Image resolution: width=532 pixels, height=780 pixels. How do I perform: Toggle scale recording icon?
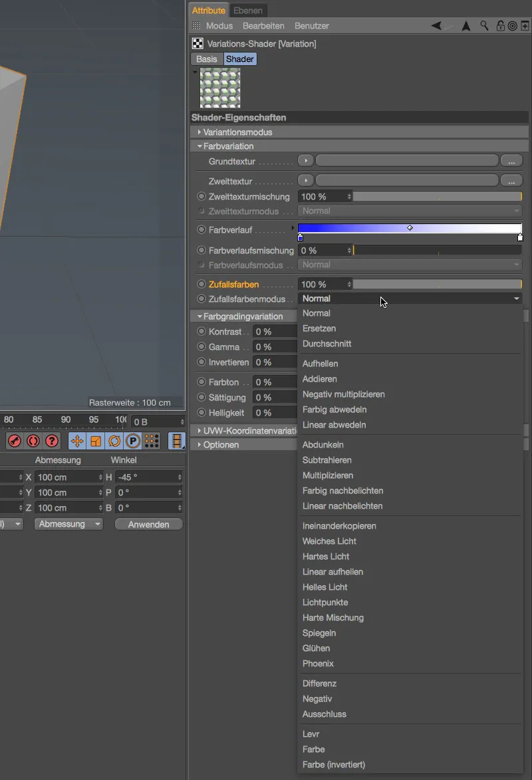click(x=96, y=441)
